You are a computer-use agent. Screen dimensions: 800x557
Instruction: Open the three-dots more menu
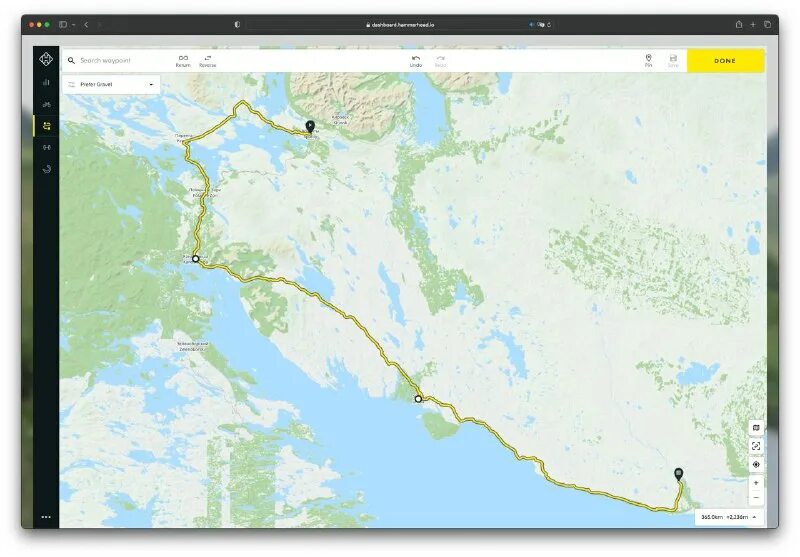pos(46,517)
